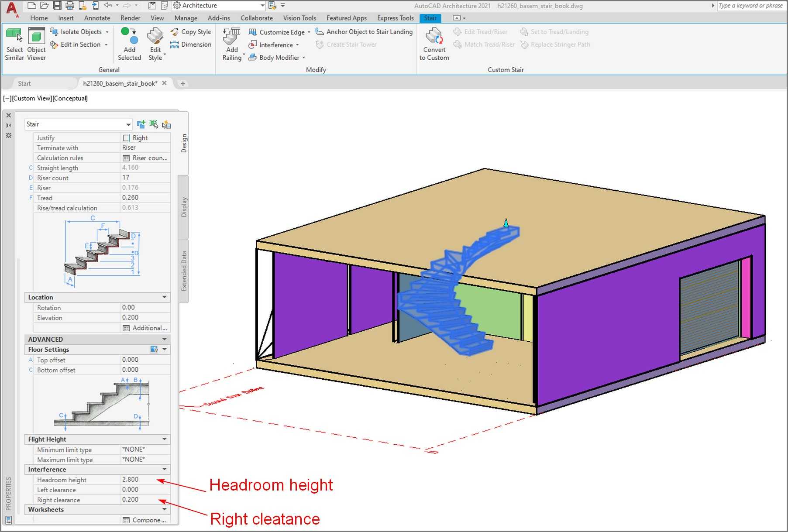This screenshot has height=532, width=788.
Task: Collapse the ADVANCED section
Action: coord(165,339)
